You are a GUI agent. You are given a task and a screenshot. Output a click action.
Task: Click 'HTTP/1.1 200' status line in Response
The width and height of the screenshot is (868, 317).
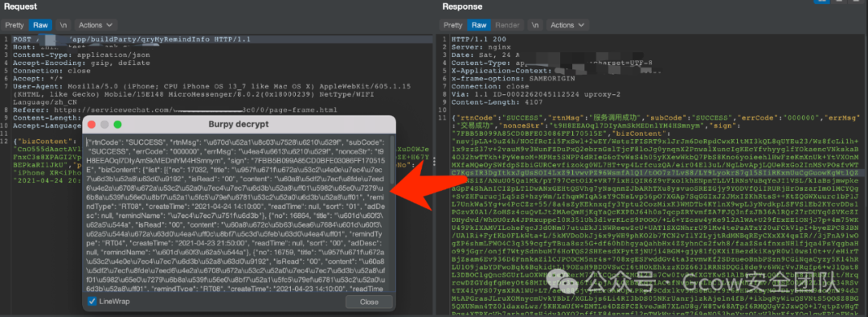[479, 40]
